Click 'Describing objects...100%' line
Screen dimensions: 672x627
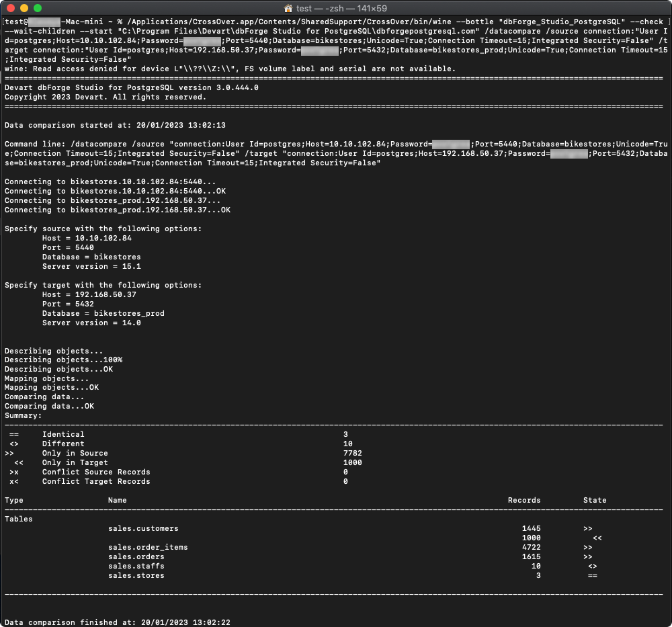(63, 360)
